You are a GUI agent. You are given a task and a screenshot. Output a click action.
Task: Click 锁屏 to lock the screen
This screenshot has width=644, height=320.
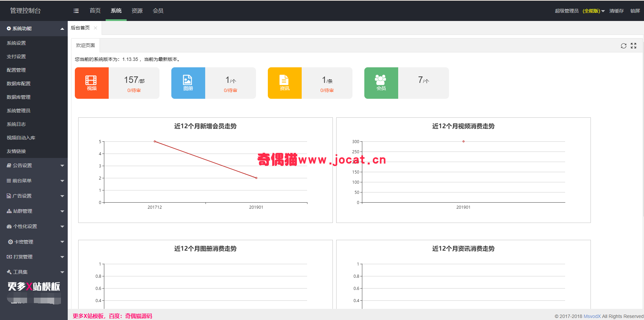point(635,11)
